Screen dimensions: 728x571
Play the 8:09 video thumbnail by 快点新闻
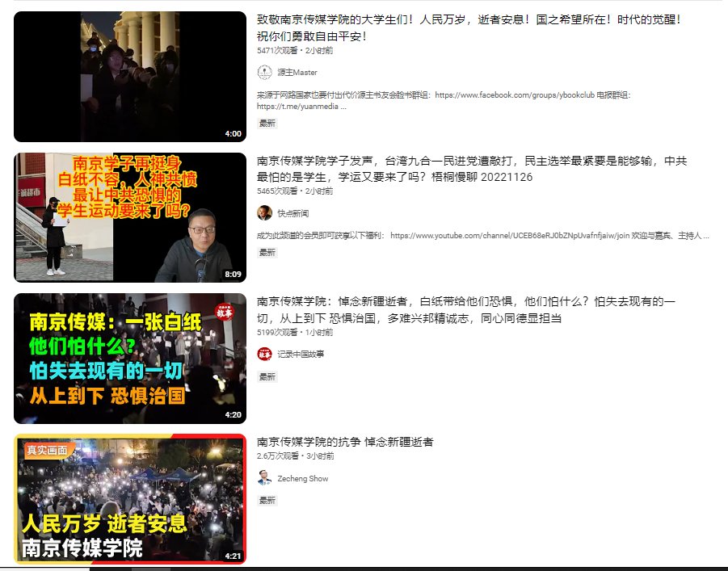130,217
